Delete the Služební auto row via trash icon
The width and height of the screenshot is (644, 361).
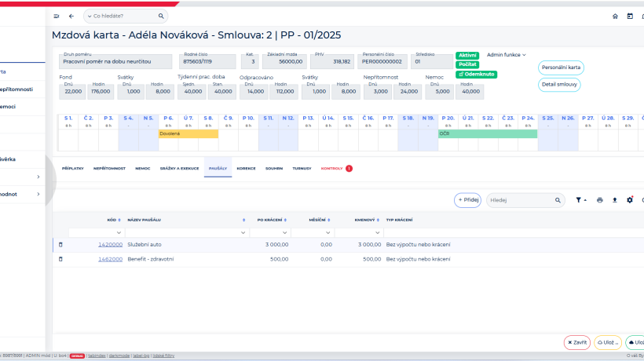(60, 245)
